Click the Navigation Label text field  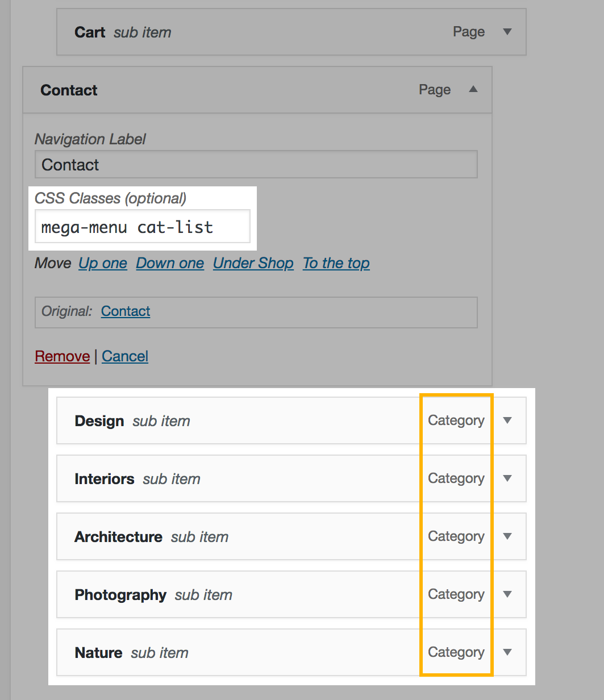click(256, 165)
